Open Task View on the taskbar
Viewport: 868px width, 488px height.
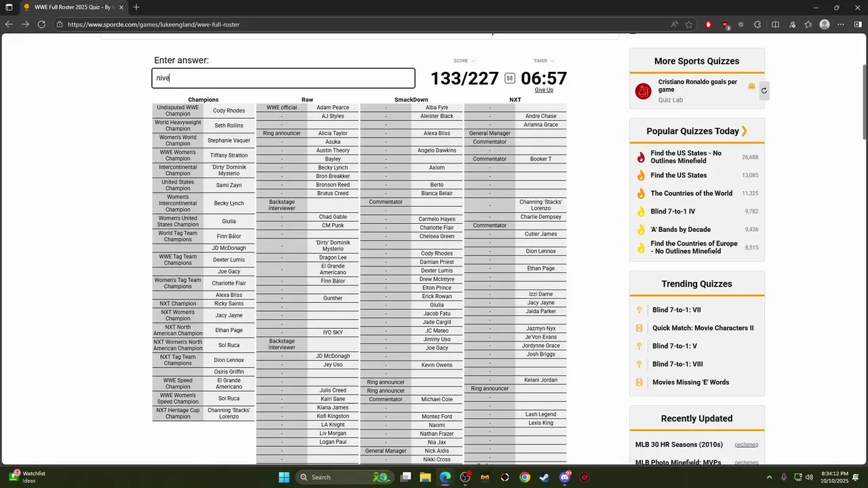point(406,477)
